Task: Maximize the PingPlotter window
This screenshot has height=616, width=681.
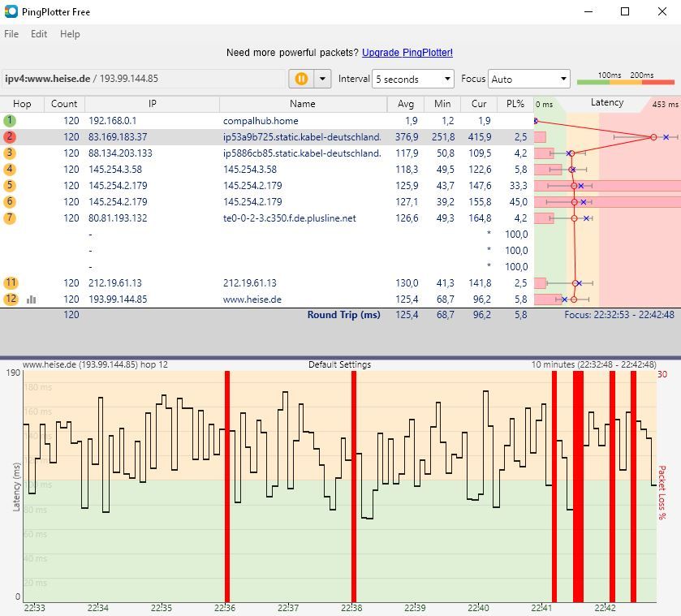Action: [625, 11]
